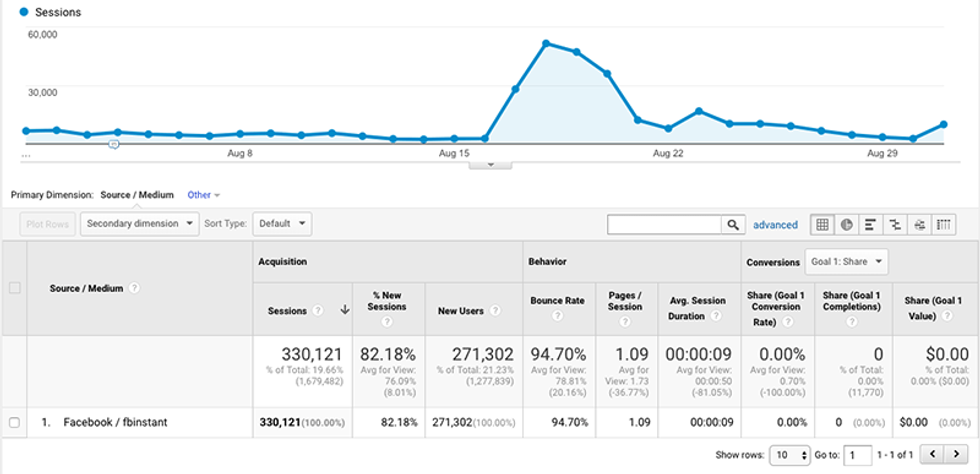
Task: Open the Sort Type Default dropdown
Action: 282,224
